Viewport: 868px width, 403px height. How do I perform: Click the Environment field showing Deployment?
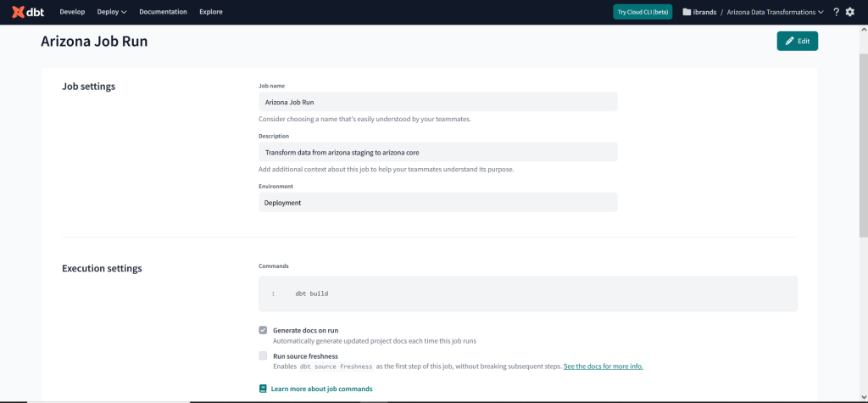point(437,203)
